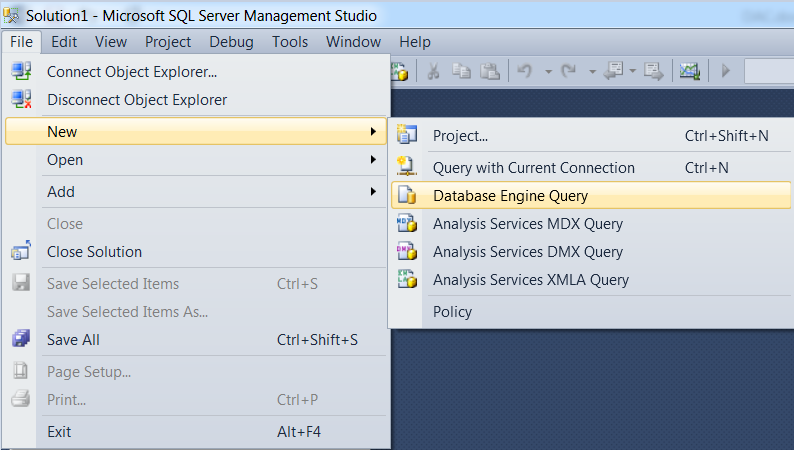Select Save All from File menu
Image resolution: width=794 pixels, height=450 pixels.
click(x=196, y=340)
